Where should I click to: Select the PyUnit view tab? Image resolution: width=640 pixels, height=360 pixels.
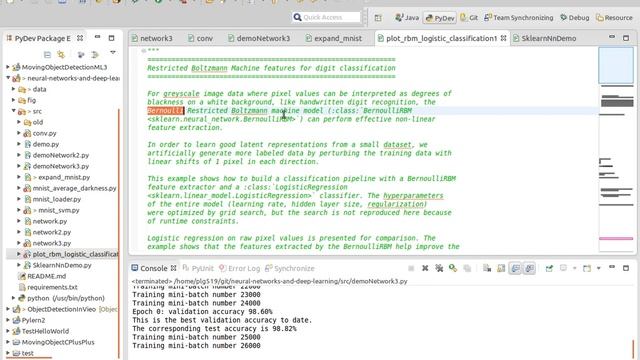pyautogui.click(x=198, y=268)
